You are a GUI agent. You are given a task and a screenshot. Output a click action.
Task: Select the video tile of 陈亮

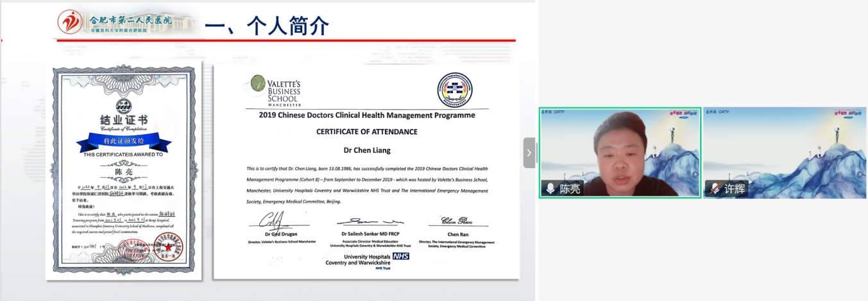point(620,153)
